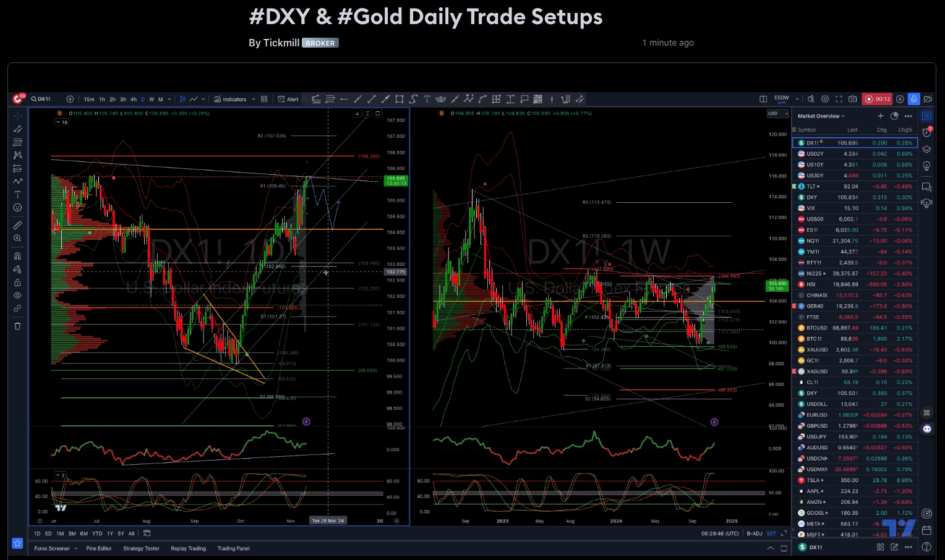Select the text T drawing tool in top toolbar
Screen dimensions: 945x560
[x=427, y=99]
